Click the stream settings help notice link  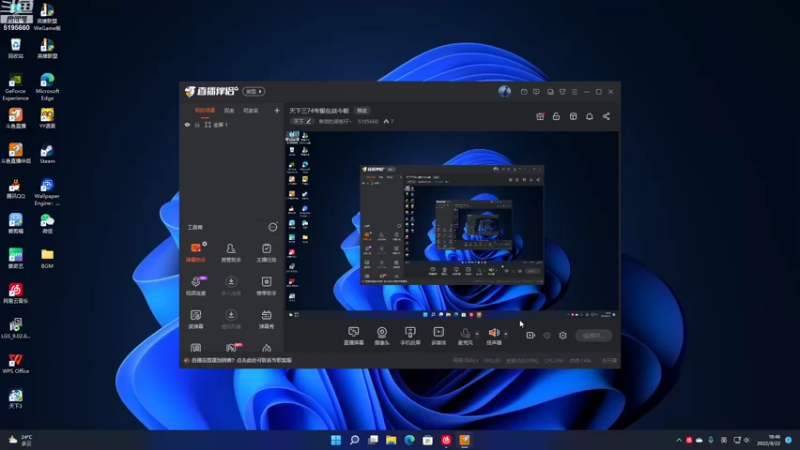click(x=241, y=360)
